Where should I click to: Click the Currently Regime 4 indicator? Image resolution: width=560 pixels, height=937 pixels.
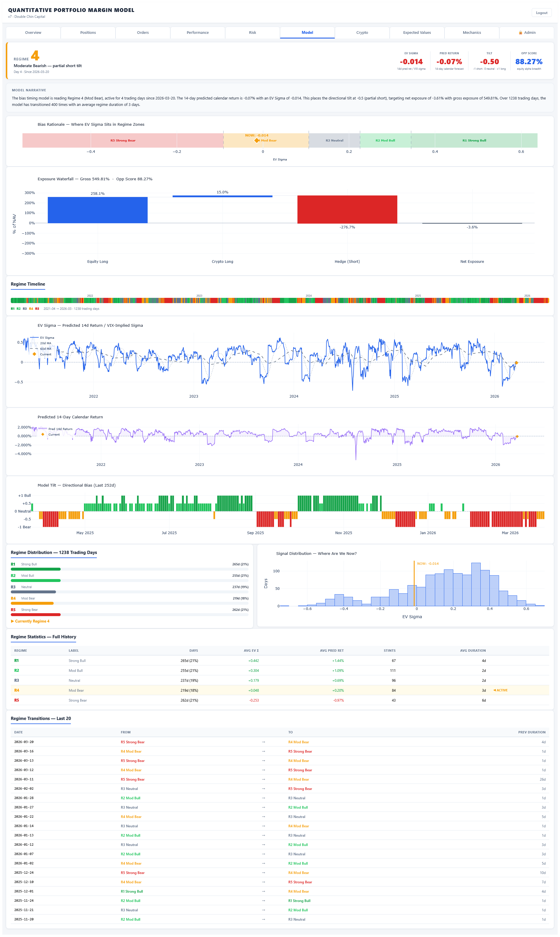click(30, 621)
